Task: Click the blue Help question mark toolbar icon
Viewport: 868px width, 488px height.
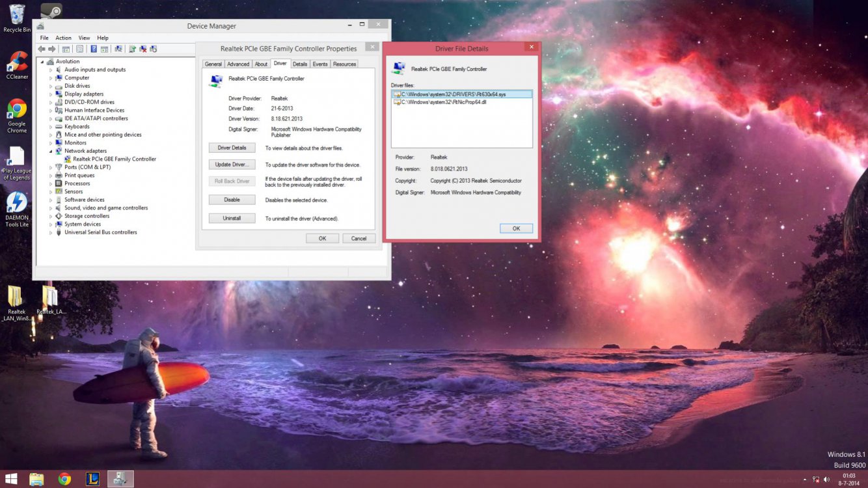Action: click(x=94, y=49)
